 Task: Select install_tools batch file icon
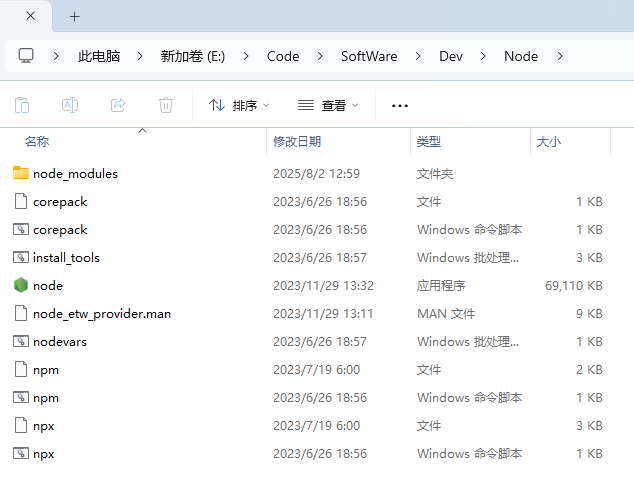click(21, 257)
